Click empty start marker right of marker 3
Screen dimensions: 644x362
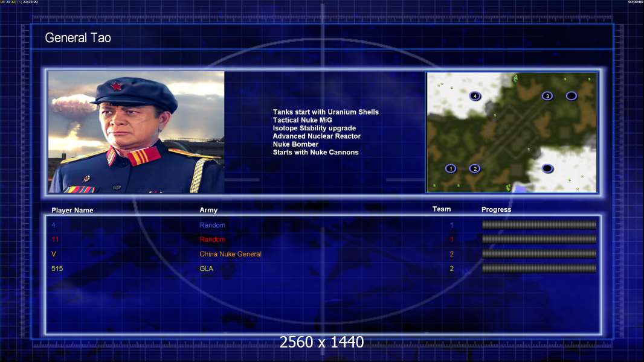click(x=572, y=96)
